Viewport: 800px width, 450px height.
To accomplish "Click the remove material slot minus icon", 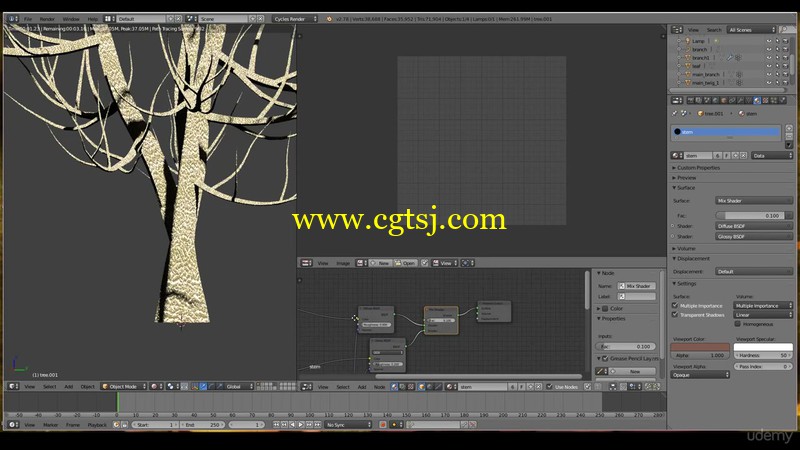I will coord(789,136).
